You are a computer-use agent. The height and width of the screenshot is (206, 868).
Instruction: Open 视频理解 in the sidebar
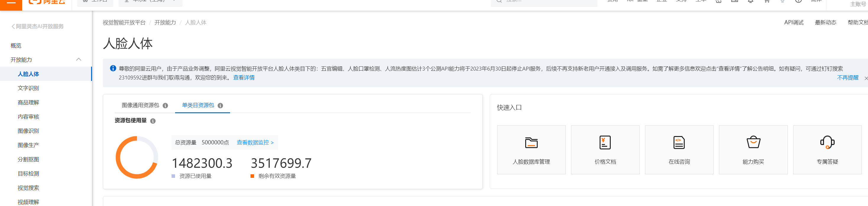[x=28, y=202]
